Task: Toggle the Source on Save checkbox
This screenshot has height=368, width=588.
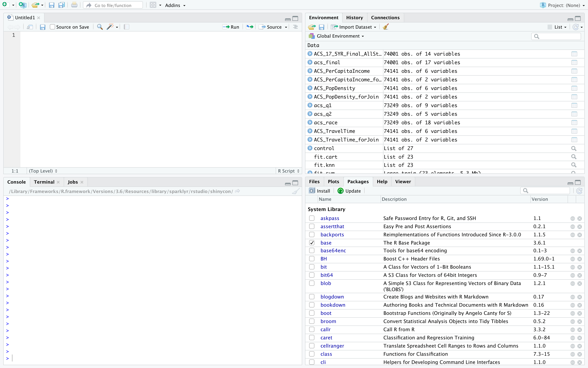Action: pos(52,27)
